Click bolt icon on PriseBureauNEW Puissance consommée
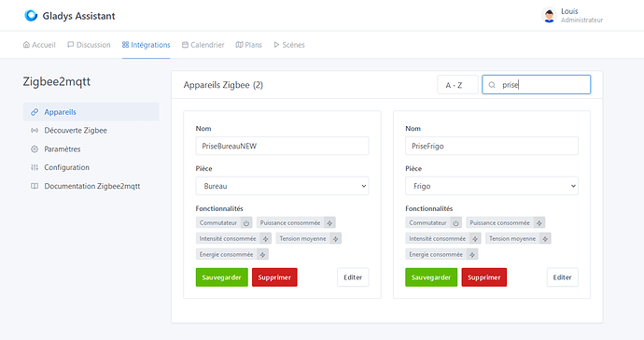The height and width of the screenshot is (340, 644). 329,223
